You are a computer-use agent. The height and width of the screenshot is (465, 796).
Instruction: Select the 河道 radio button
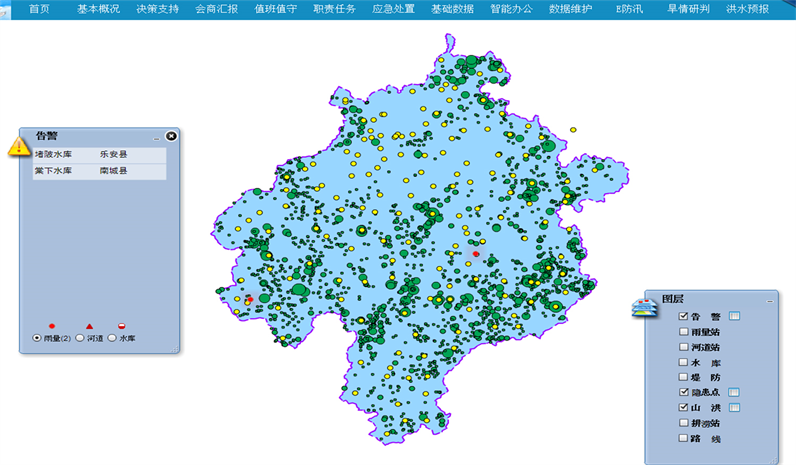click(x=80, y=339)
